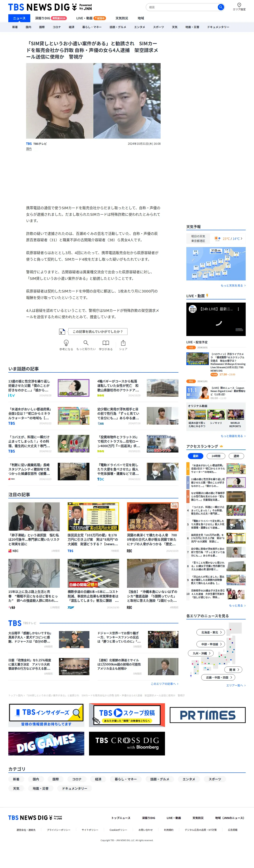Open the PR TIMES banner
The width and height of the screenshot is (254, 868).
208,715
